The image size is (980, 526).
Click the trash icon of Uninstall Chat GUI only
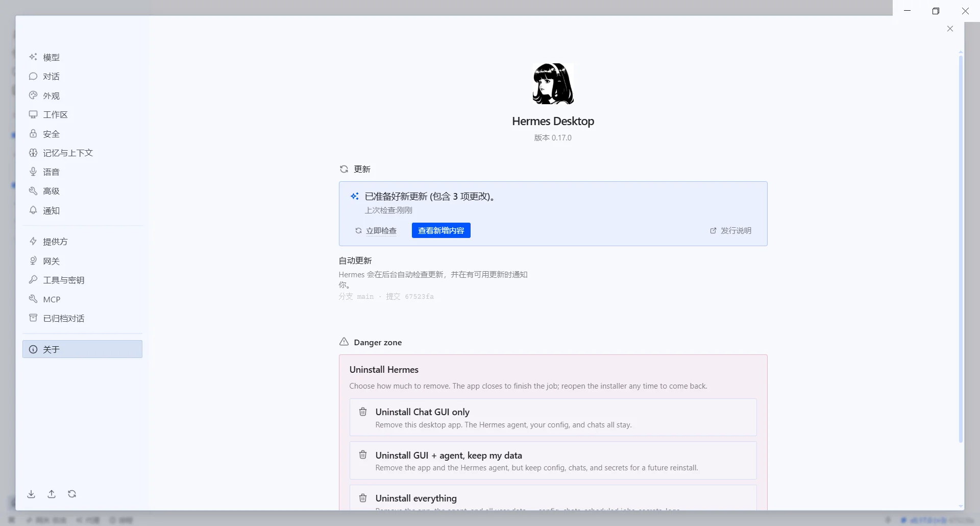tap(363, 412)
